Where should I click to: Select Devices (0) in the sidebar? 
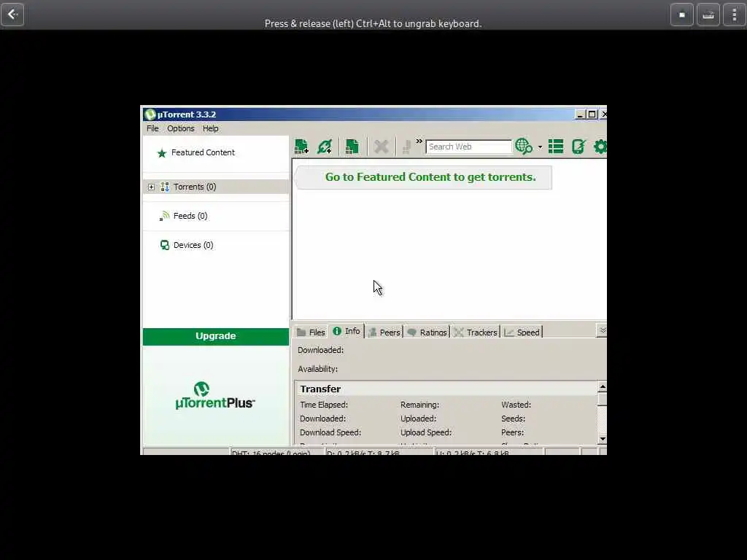pos(215,245)
